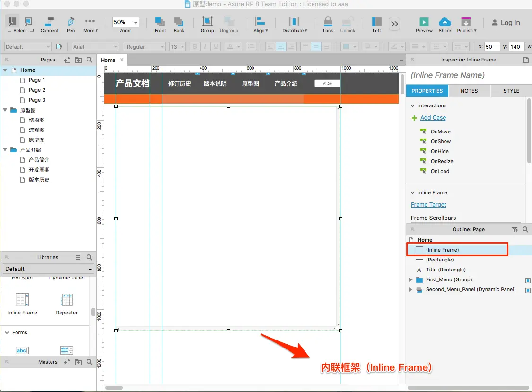This screenshot has height=392, width=532.
Task: Search pages in Pages panel
Action: (x=89, y=60)
